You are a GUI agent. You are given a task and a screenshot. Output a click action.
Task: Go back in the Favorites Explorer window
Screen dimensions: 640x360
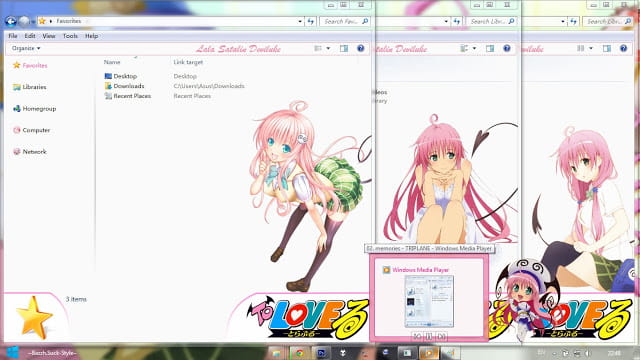[x=11, y=21]
